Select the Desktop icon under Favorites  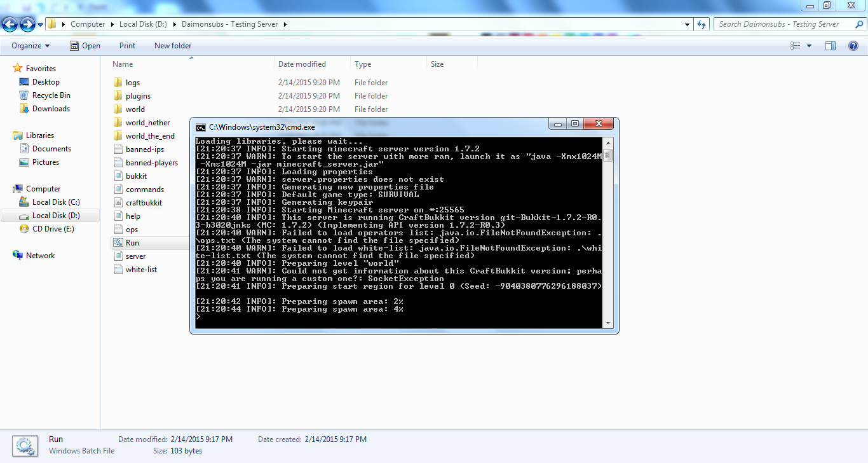point(24,82)
